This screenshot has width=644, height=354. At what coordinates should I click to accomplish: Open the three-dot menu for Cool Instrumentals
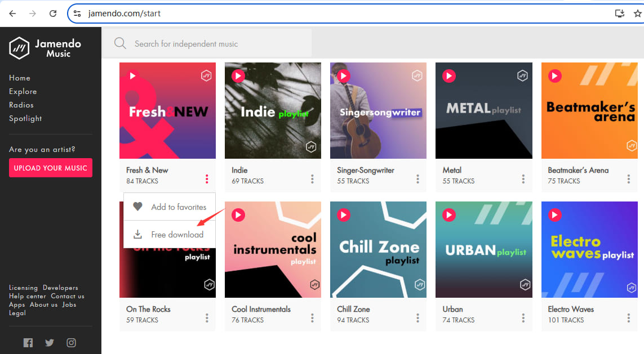click(x=313, y=318)
